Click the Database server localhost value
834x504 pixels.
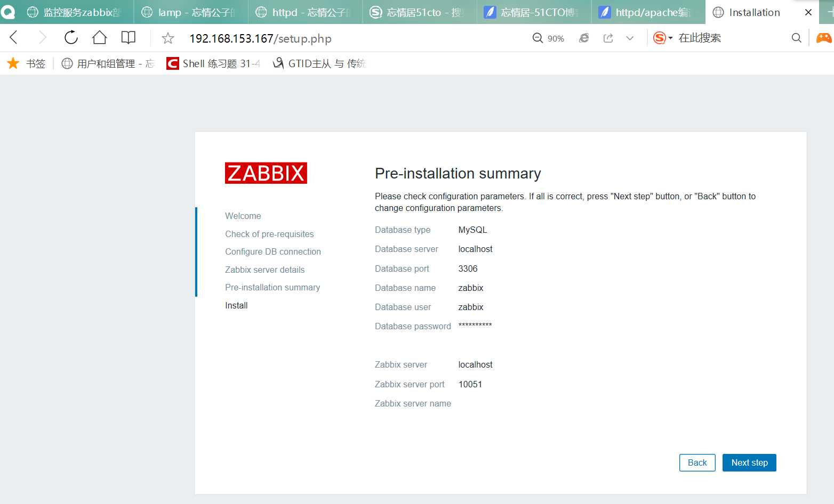[475, 249]
